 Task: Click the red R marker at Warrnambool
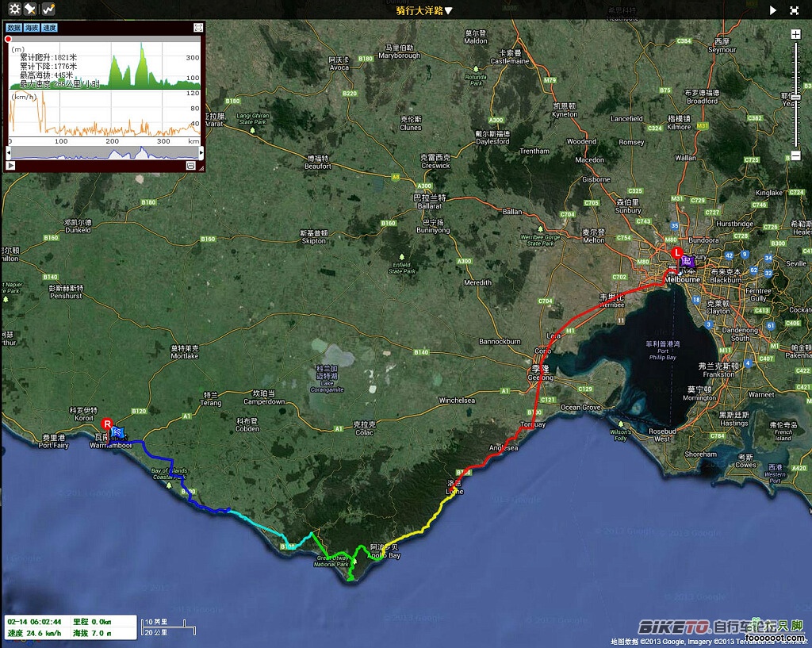pyautogui.click(x=108, y=424)
